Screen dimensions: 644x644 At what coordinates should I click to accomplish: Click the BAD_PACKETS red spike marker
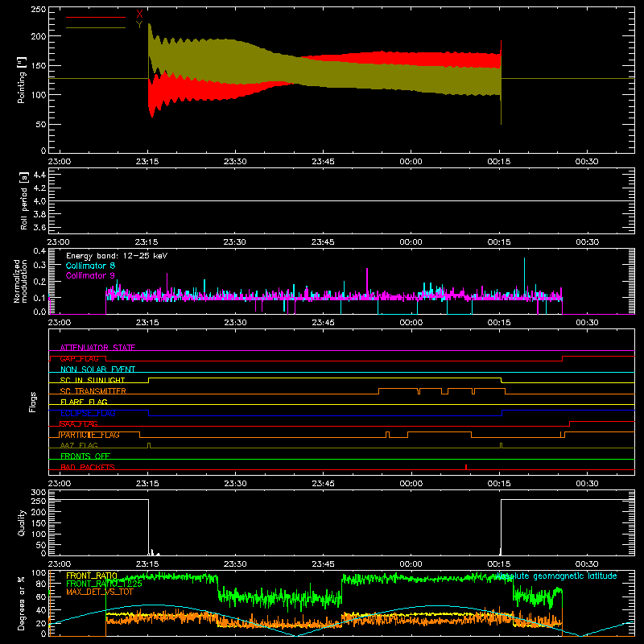466,467
